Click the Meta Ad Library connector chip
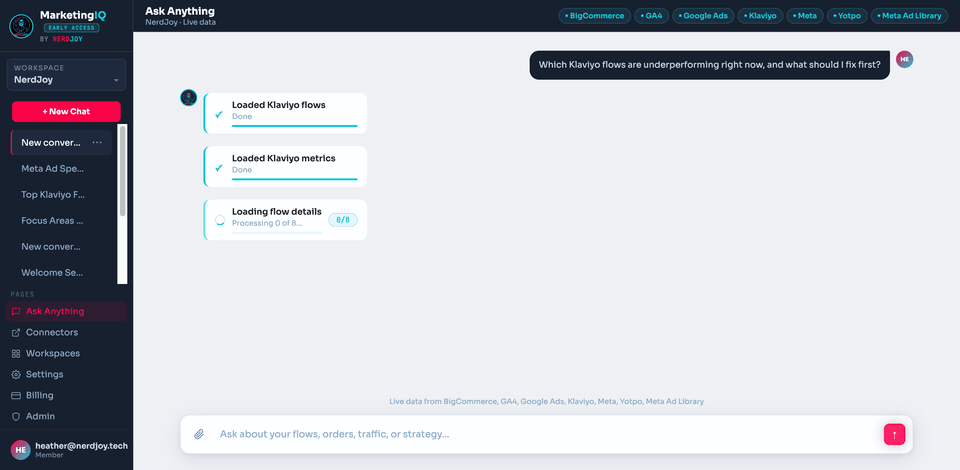The width and height of the screenshot is (960, 470). [x=909, y=16]
